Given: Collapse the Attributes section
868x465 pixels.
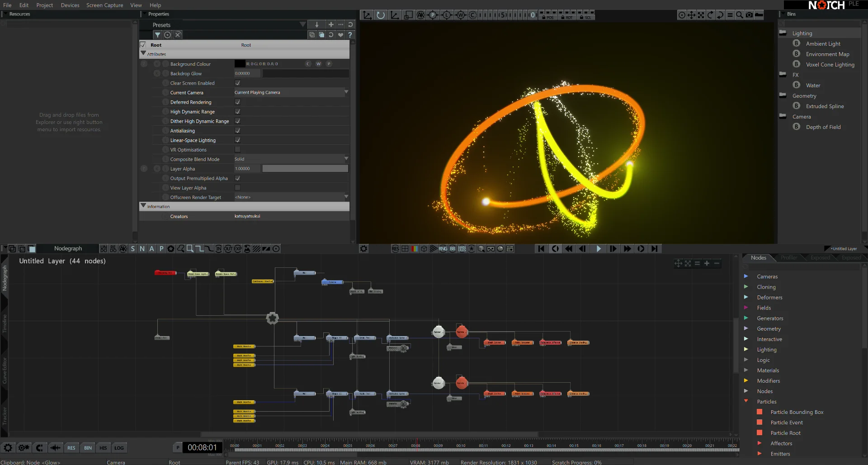Looking at the screenshot, I should point(143,53).
